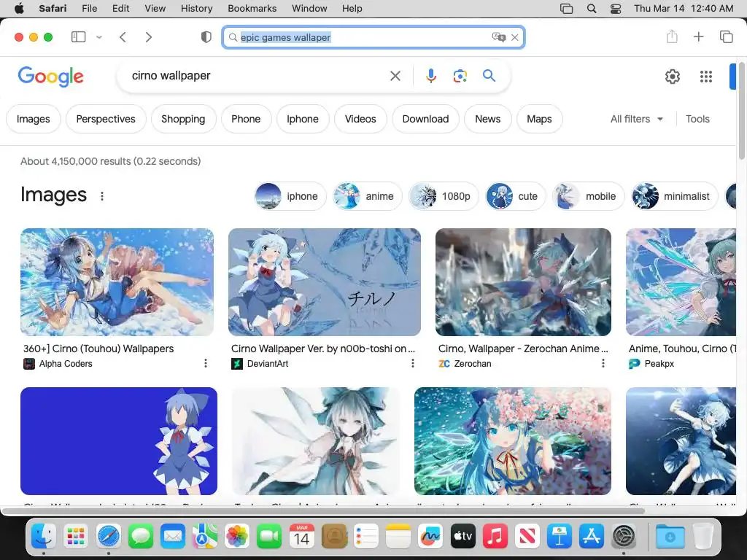Open the Share button in Safari toolbar
Image resolution: width=747 pixels, height=560 pixels.
click(x=672, y=36)
